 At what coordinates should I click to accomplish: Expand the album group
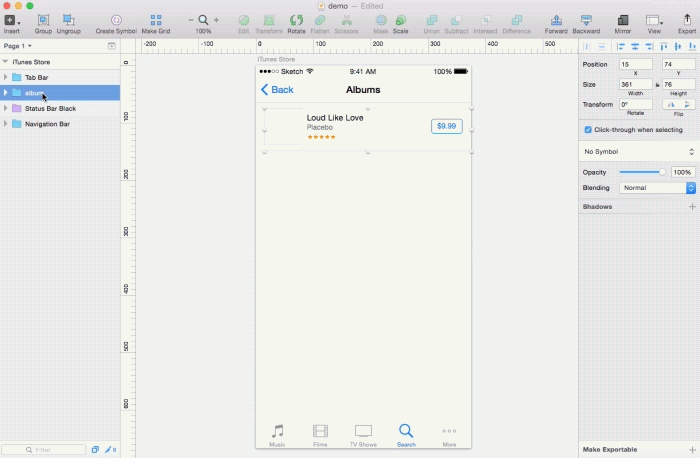point(5,93)
